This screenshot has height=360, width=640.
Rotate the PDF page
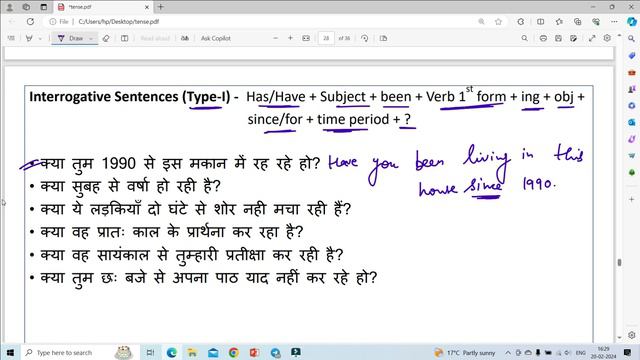pyautogui.click(x=364, y=38)
